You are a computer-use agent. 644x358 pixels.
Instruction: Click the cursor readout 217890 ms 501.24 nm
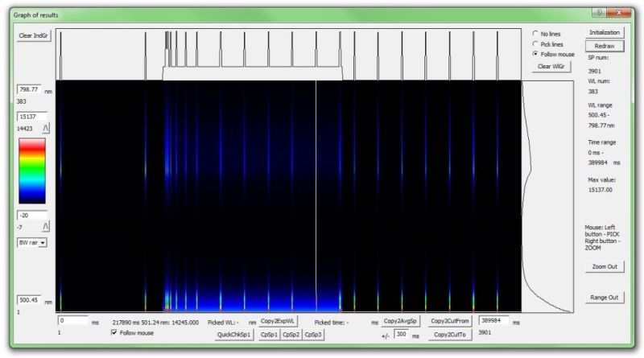[x=155, y=323]
